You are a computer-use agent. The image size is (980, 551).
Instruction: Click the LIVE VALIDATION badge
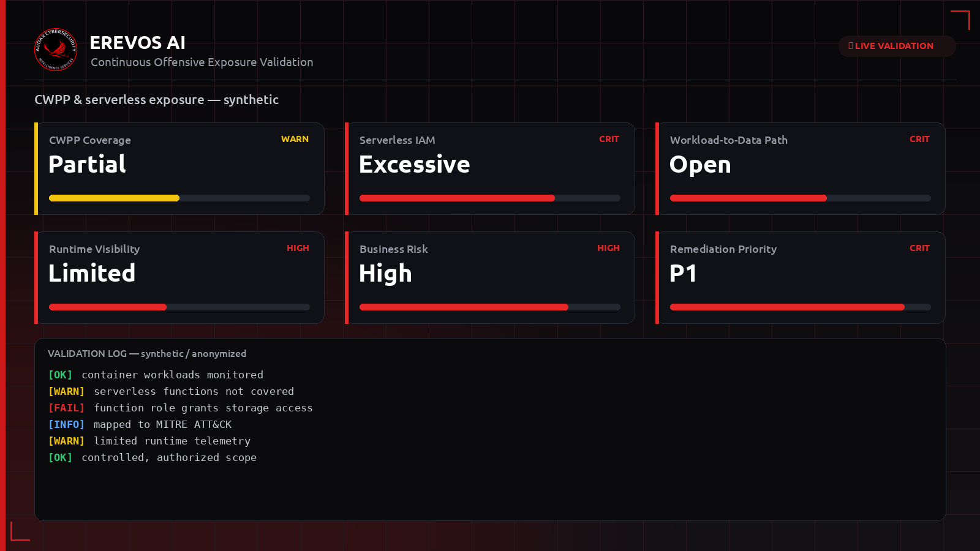point(897,46)
